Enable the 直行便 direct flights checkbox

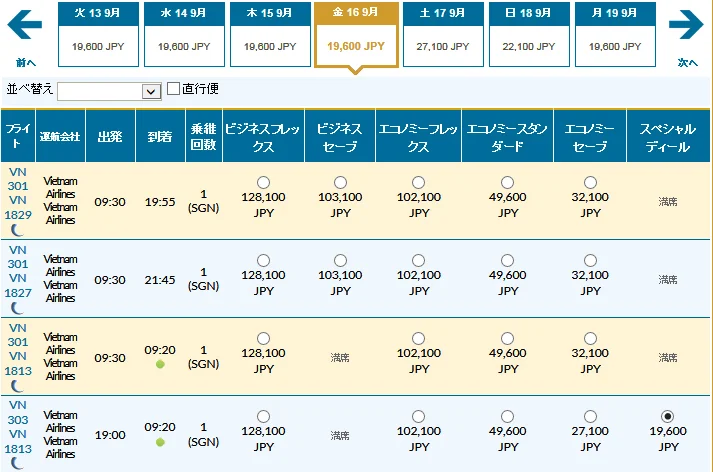coord(173,88)
